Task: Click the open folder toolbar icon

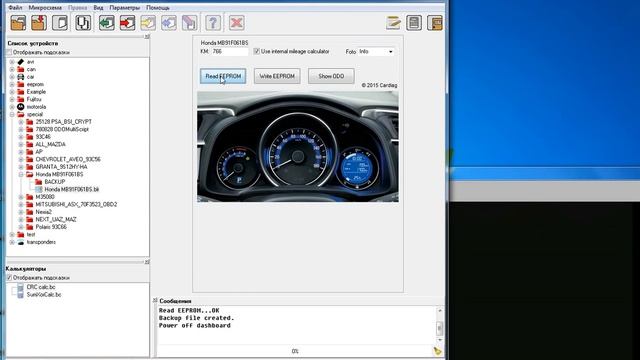Action: 18,23
